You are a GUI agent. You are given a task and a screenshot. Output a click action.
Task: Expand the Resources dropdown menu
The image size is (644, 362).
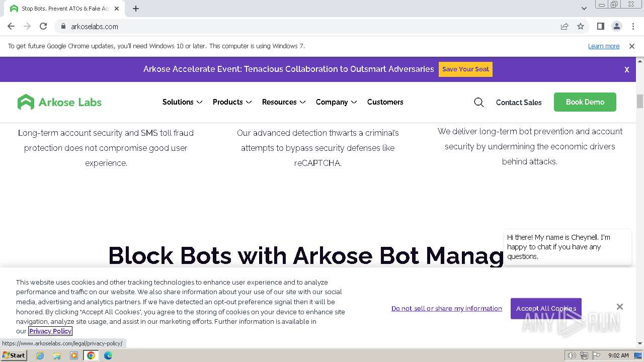click(x=284, y=102)
